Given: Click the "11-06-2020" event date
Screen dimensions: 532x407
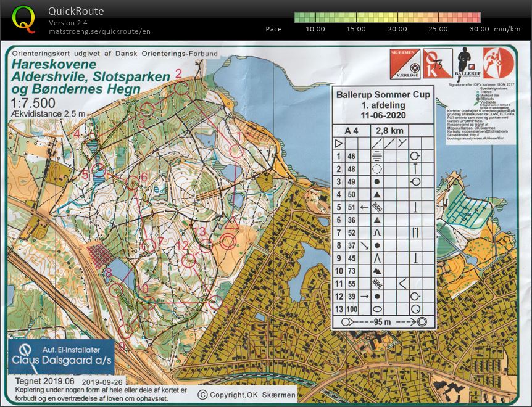Looking at the screenshot, I should click(x=383, y=115).
